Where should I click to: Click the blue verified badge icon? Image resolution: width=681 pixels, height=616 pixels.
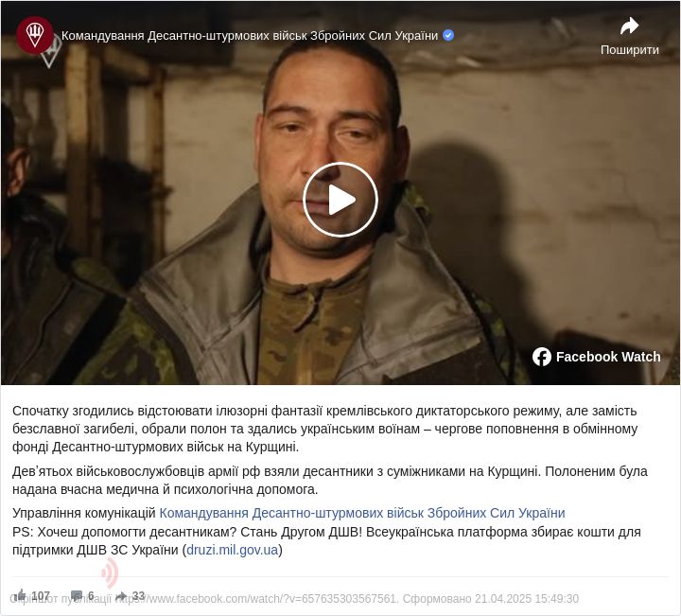click(448, 35)
